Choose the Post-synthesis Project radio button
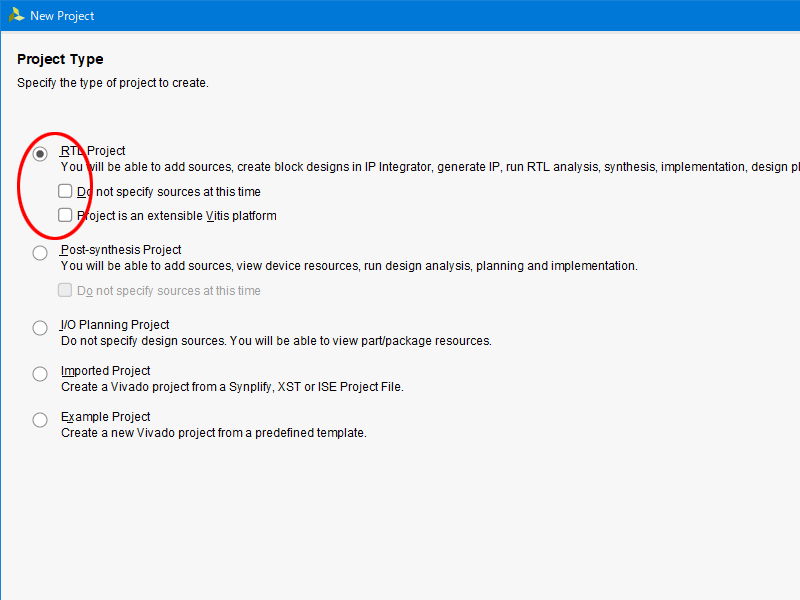800x600 pixels. tap(40, 253)
